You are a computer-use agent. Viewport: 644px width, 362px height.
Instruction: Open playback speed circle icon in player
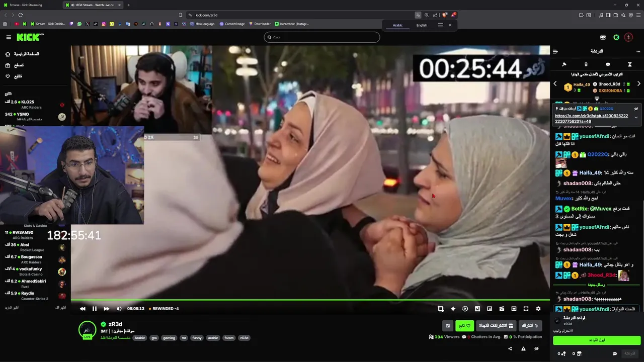click(x=465, y=309)
